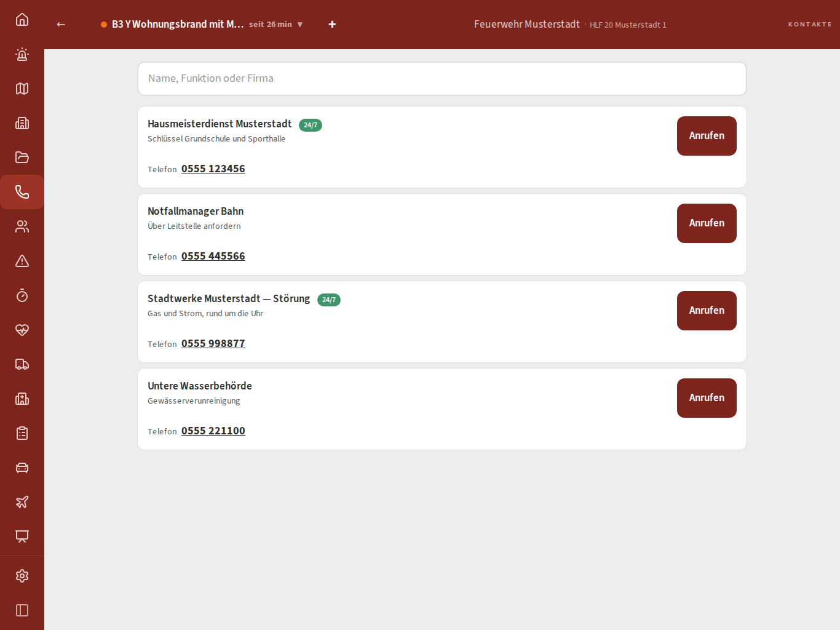Viewport: 840px width, 630px height.
Task: Focus the Name, Funktion oder Firma search field
Action: [442, 79]
